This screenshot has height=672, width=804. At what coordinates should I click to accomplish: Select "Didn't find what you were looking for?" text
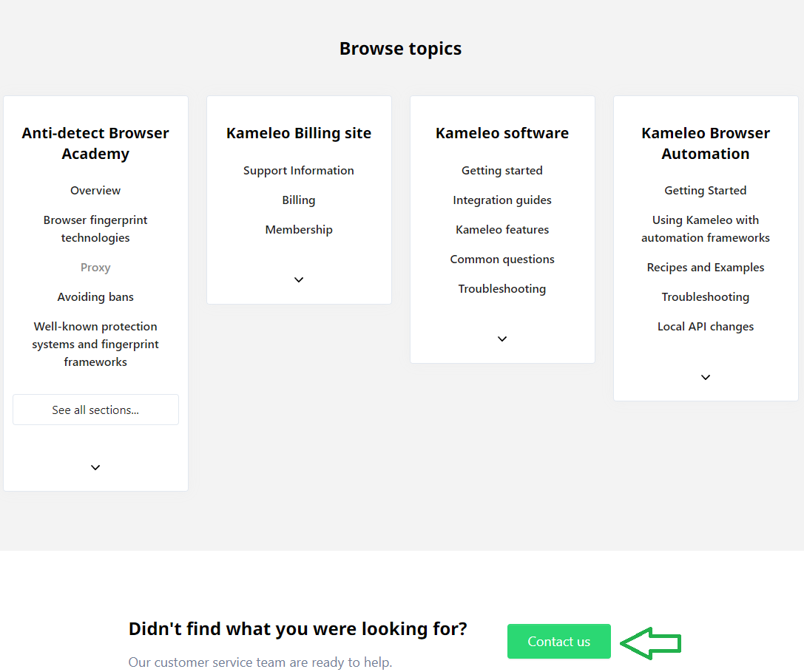tap(298, 629)
